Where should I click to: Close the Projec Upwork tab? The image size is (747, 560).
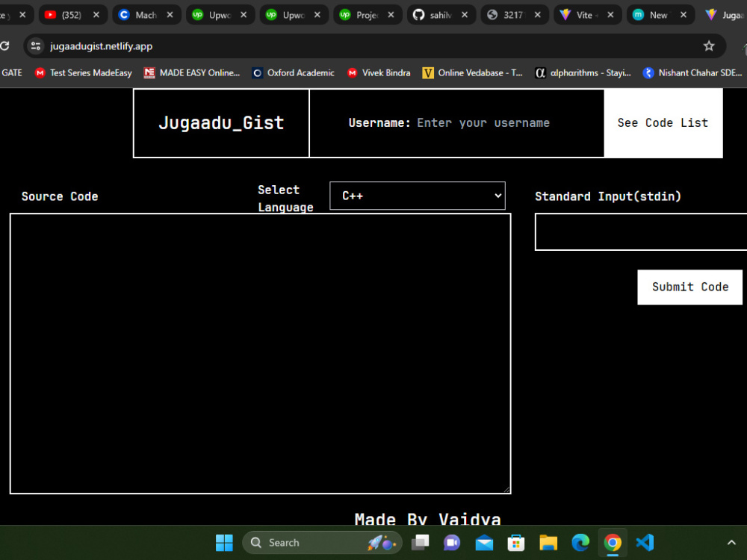point(391,15)
